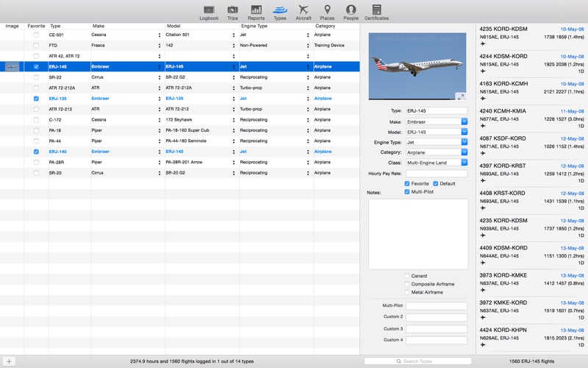Screen dimensions: 588x368
Task: Click the expand icon on aircraft photo
Action: pos(460,96)
